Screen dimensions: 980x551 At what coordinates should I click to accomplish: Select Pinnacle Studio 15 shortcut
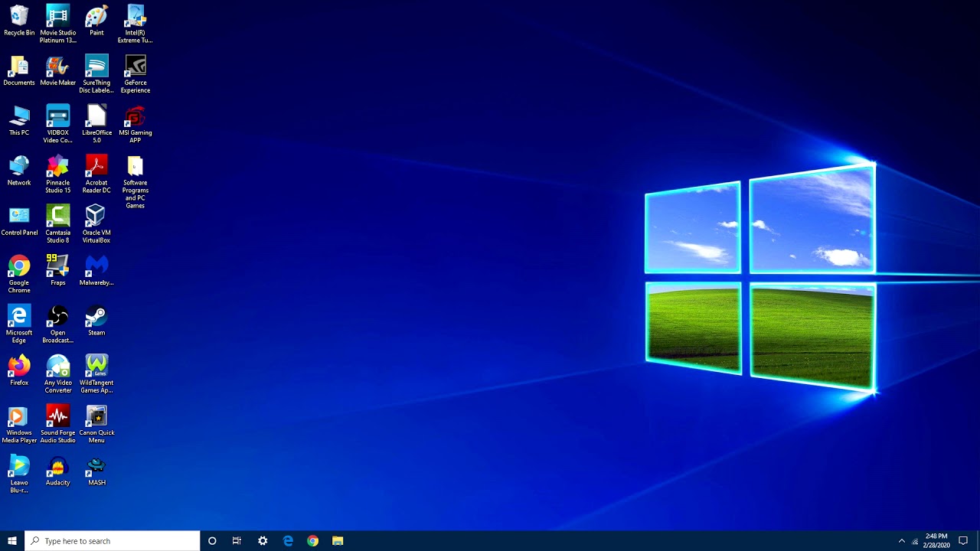[x=57, y=174]
